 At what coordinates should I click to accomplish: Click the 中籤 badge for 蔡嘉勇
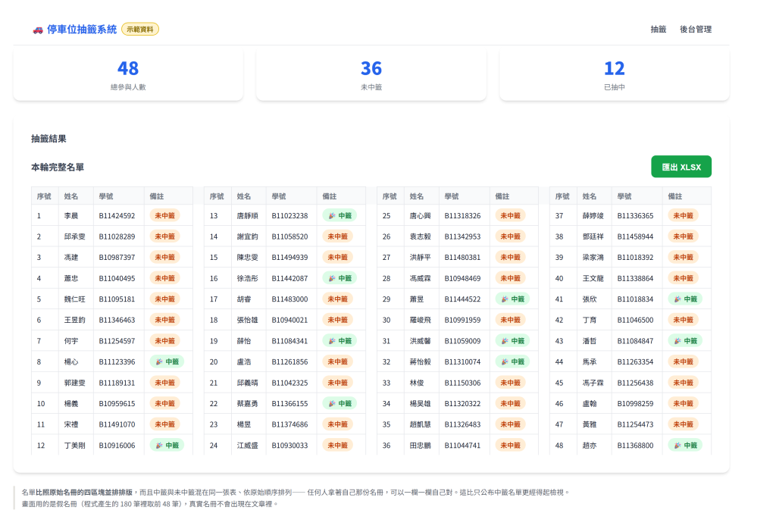(x=339, y=403)
